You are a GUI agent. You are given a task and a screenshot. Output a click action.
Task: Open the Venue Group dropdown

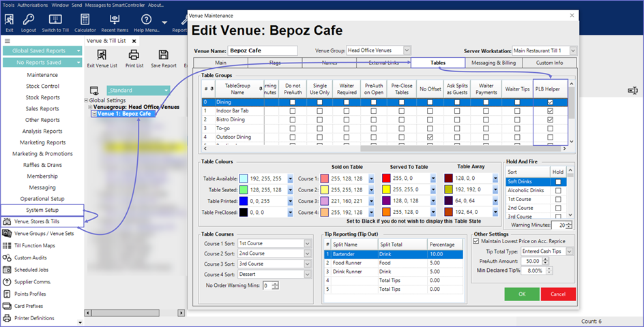point(407,50)
